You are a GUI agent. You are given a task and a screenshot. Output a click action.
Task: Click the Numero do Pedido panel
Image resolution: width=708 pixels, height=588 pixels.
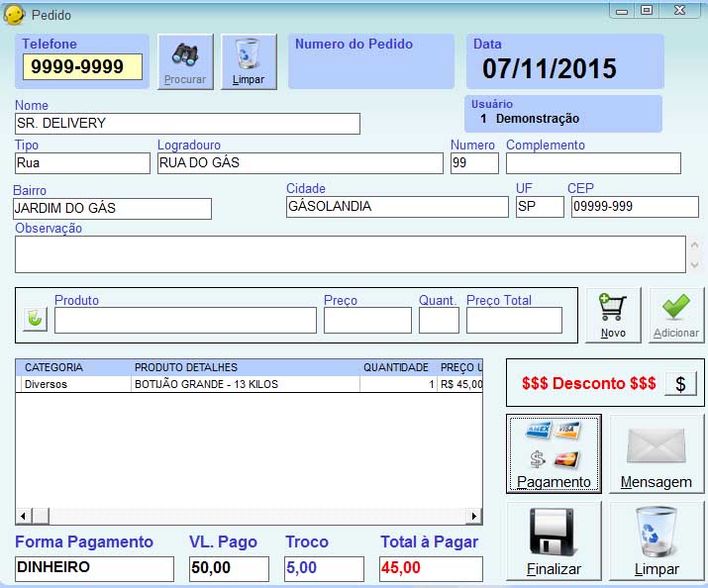click(371, 61)
